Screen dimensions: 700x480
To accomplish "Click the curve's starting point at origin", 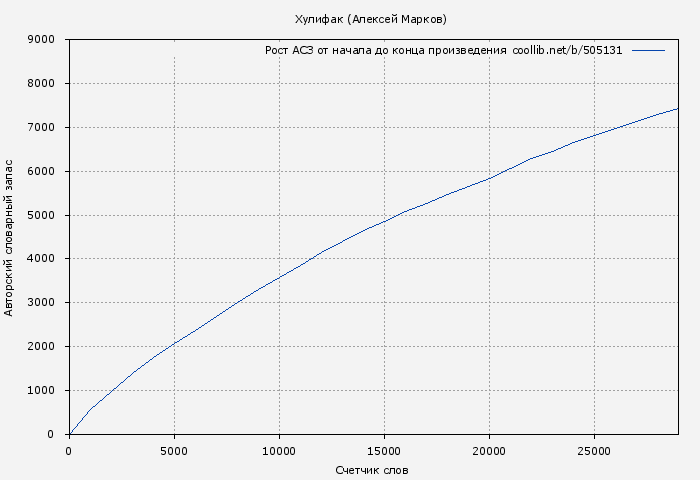I will (70, 433).
